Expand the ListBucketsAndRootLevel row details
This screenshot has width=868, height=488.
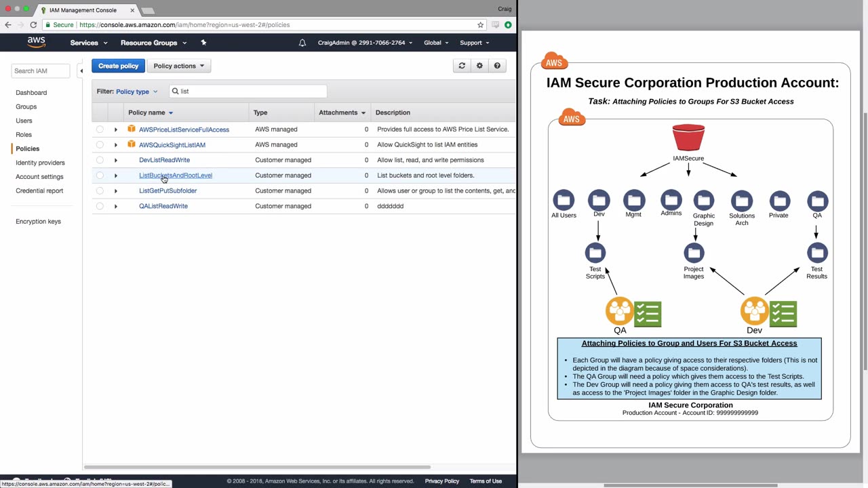coord(116,176)
